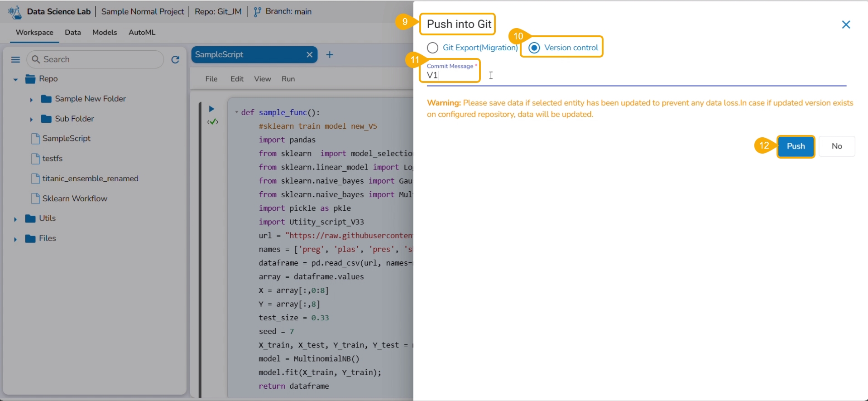This screenshot has height=401, width=868.
Task: Click the SampleScript file icon in tree
Action: [35, 139]
